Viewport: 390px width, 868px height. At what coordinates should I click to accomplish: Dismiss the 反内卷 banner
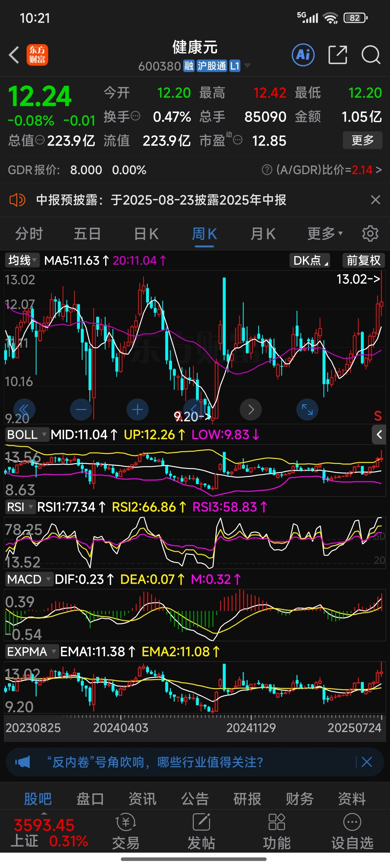coord(367,762)
